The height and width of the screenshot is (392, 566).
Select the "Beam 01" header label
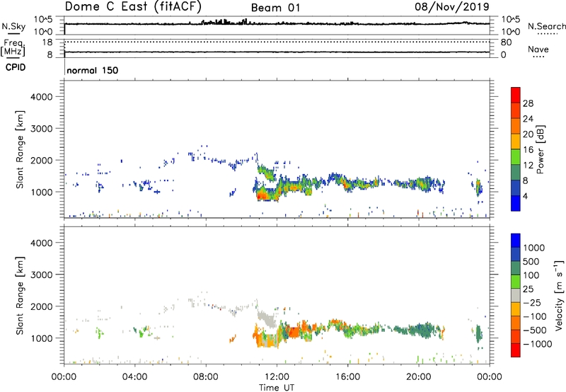coord(275,8)
